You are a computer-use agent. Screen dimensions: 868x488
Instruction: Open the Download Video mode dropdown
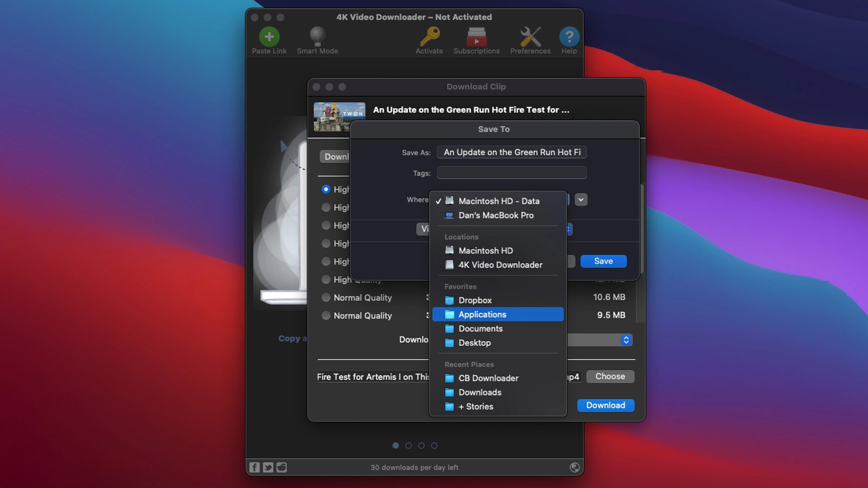334,156
